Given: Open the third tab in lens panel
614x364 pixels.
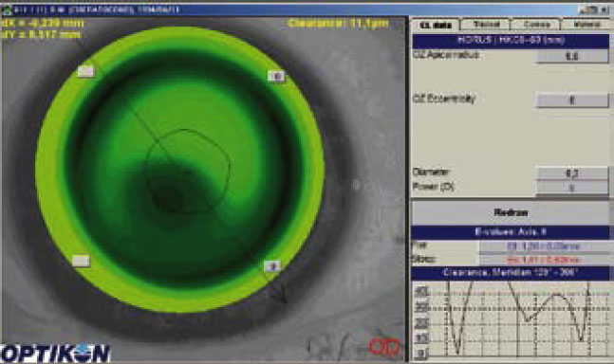Looking at the screenshot, I should click(536, 25).
